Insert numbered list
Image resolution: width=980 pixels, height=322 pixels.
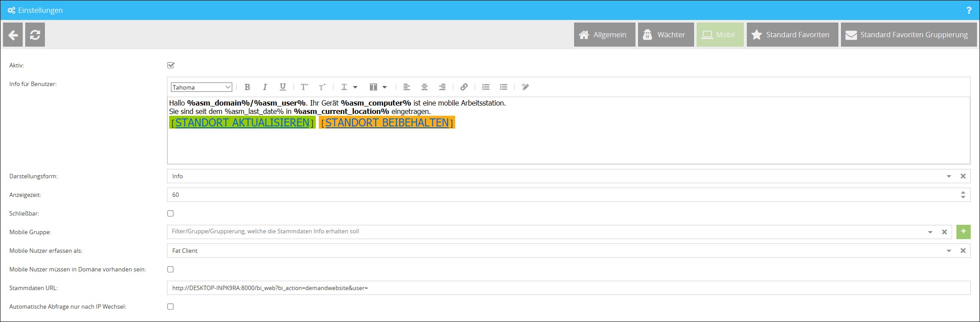486,87
